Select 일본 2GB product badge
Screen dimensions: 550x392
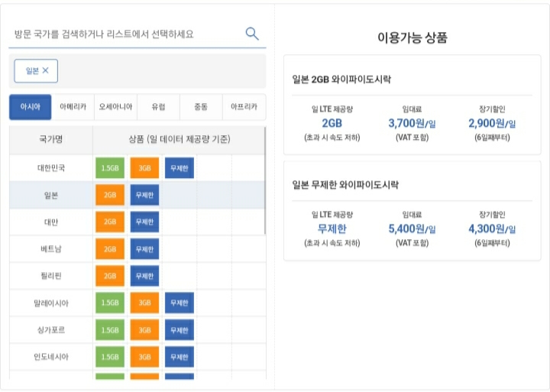point(110,195)
